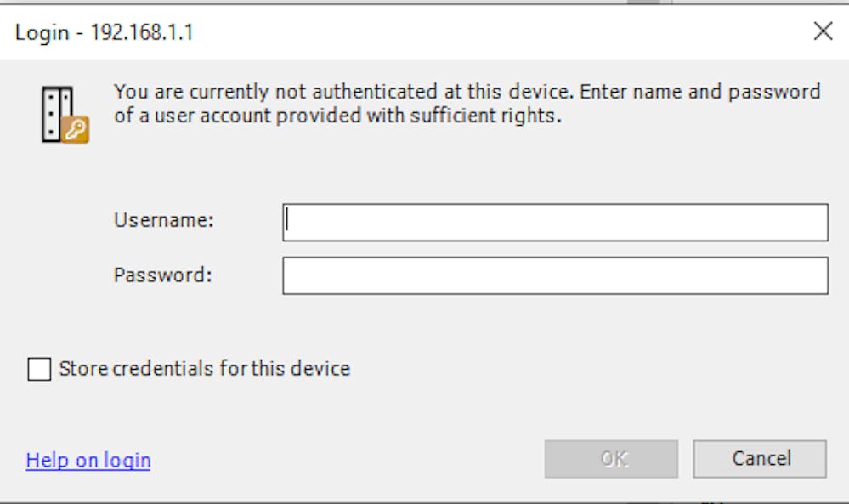849x504 pixels.
Task: Click the empty title bar area beside the IP
Action: click(x=498, y=32)
